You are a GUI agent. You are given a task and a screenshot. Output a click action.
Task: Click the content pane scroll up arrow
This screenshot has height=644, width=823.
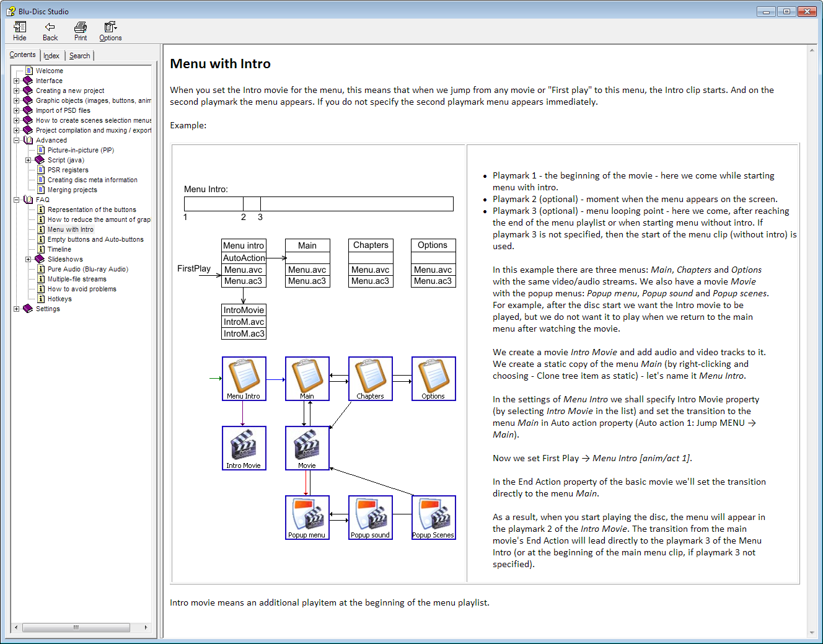coord(812,50)
